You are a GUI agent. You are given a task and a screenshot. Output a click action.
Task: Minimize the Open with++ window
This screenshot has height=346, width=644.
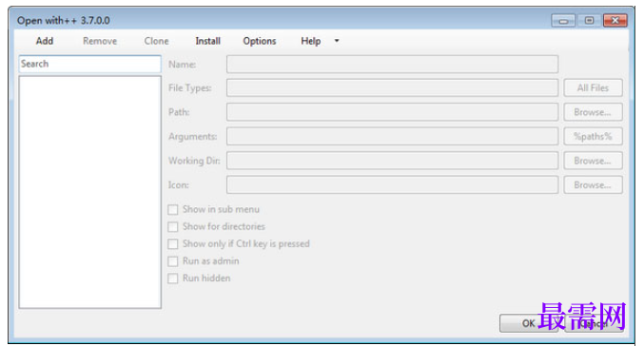(563, 21)
